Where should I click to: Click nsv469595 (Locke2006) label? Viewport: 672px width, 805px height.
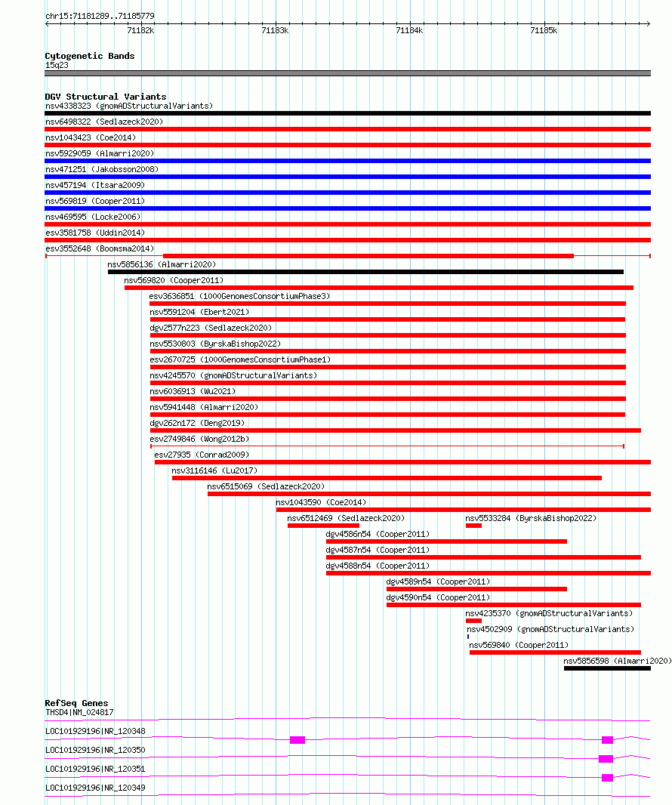tap(93, 217)
